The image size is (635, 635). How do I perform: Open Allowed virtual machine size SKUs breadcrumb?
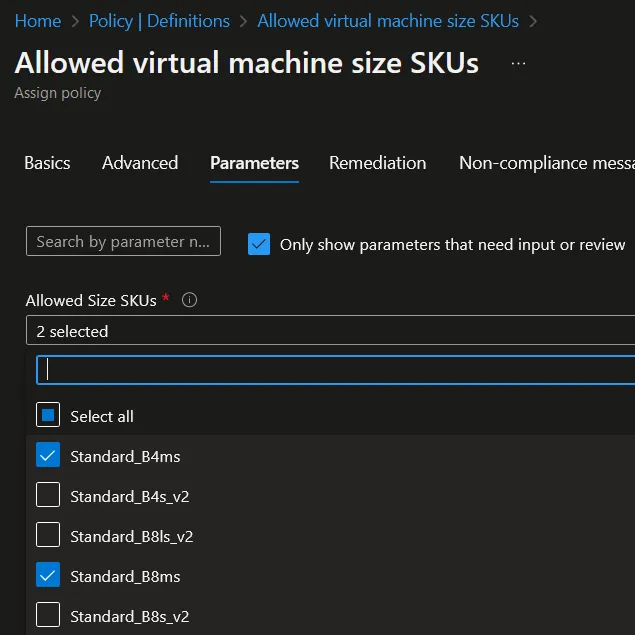pyautogui.click(x=388, y=21)
